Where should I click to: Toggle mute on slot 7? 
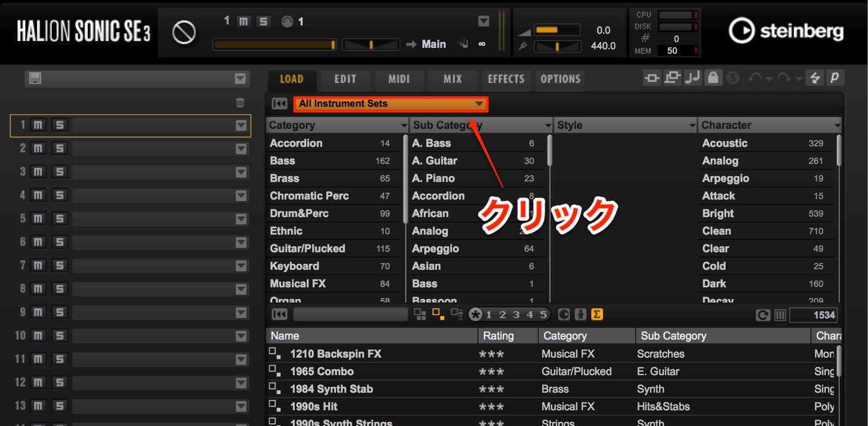38,265
